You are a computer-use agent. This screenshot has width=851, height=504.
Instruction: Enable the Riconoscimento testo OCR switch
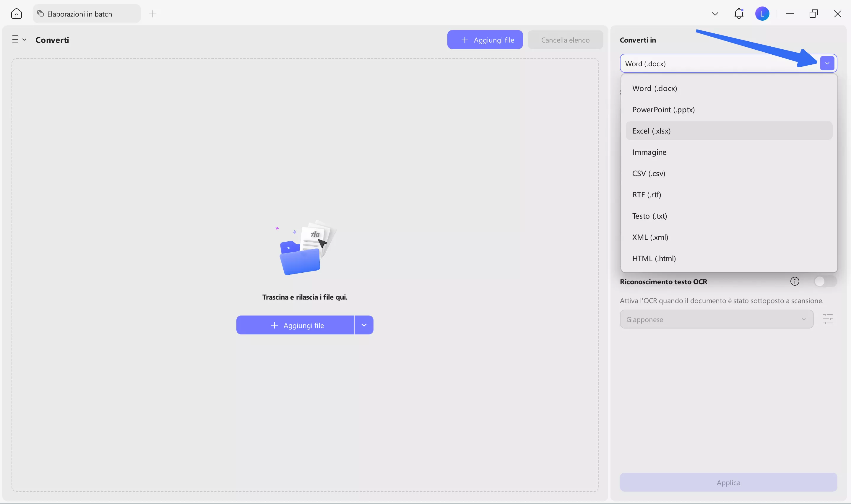(x=824, y=281)
